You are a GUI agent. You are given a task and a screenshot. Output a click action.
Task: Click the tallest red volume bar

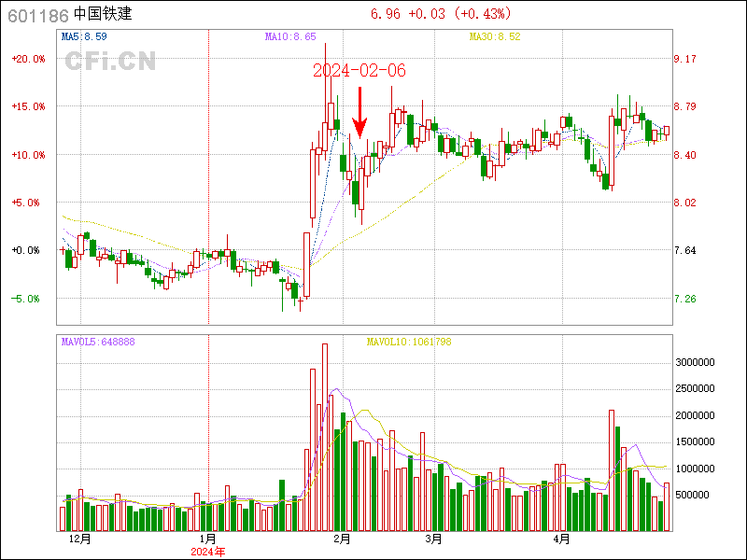tap(325, 437)
